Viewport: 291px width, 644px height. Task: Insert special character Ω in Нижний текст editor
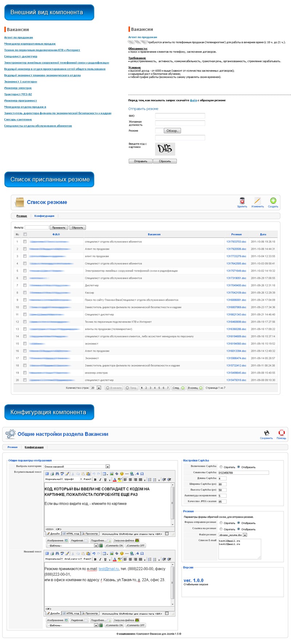pos(142,553)
